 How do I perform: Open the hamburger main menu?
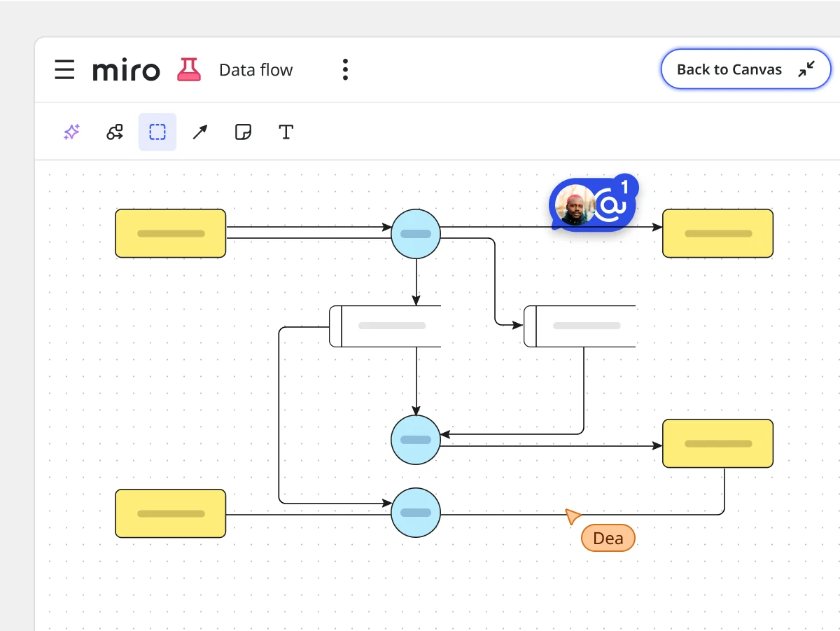(64, 70)
